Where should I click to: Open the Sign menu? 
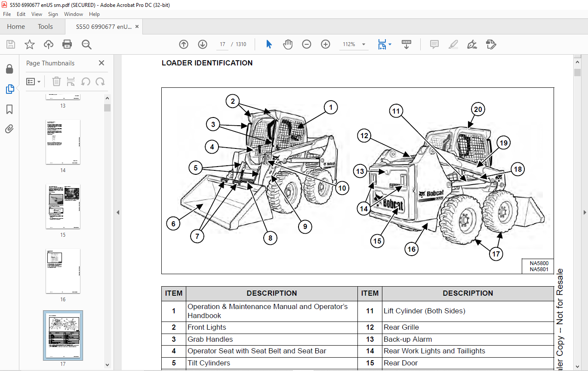point(53,14)
